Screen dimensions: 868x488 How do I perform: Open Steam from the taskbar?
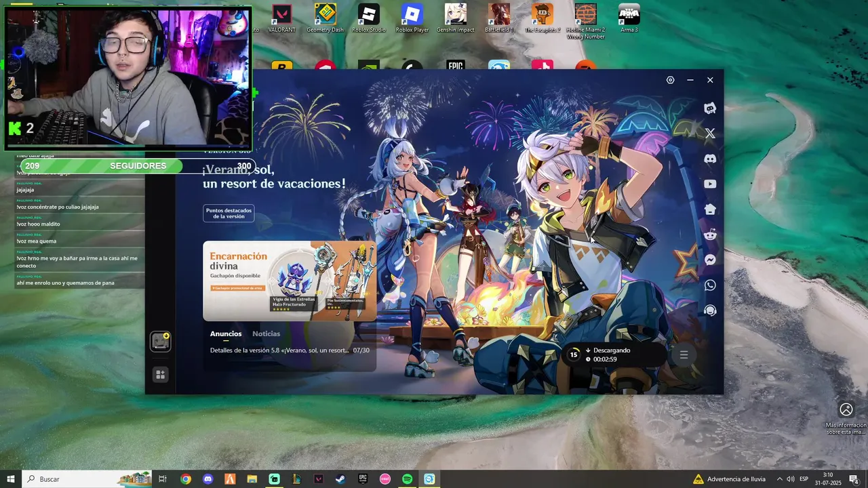pyautogui.click(x=340, y=479)
